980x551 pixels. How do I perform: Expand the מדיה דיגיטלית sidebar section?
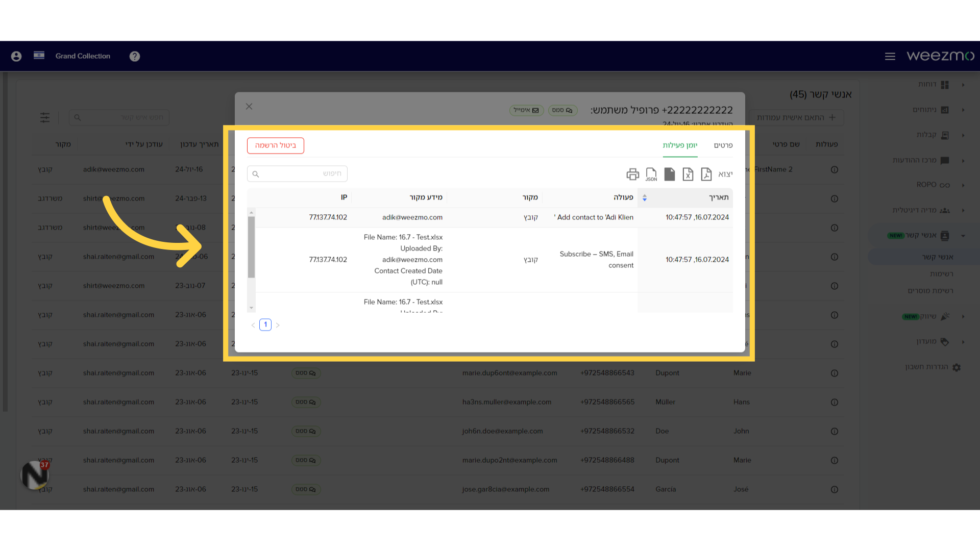[963, 211]
